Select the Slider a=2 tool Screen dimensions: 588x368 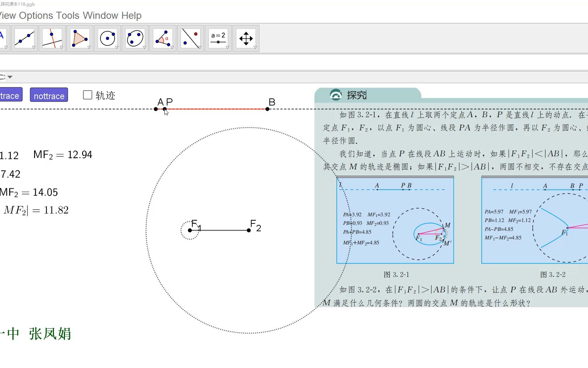coord(218,38)
